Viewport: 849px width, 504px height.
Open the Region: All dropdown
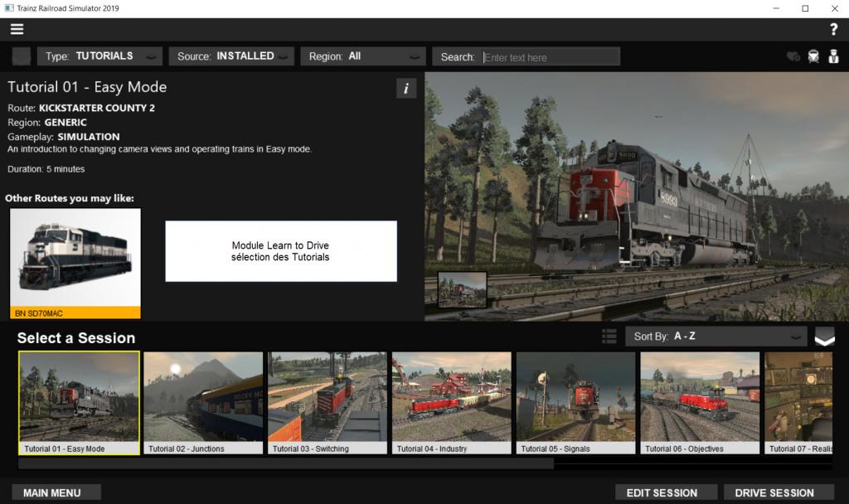coord(363,56)
